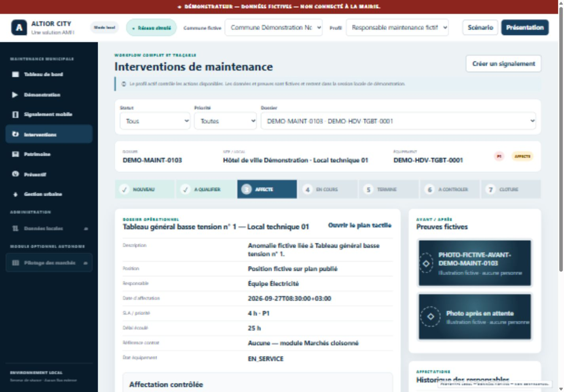Screen dimensions: 564x392
Task: Open the Photo après en attente thumbnail
Action: 475,317
